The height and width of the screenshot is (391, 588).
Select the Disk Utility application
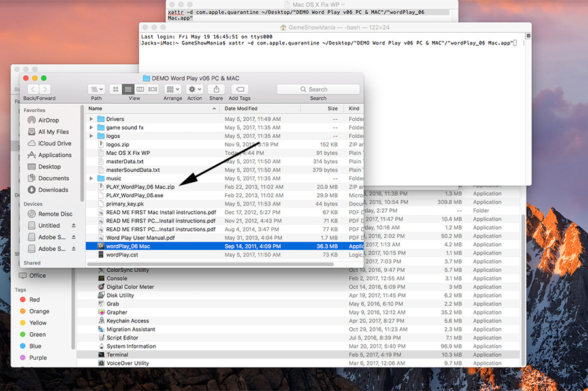[x=120, y=296]
